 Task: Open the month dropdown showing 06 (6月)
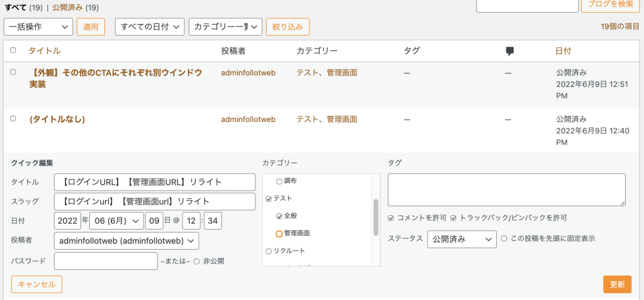(x=116, y=221)
